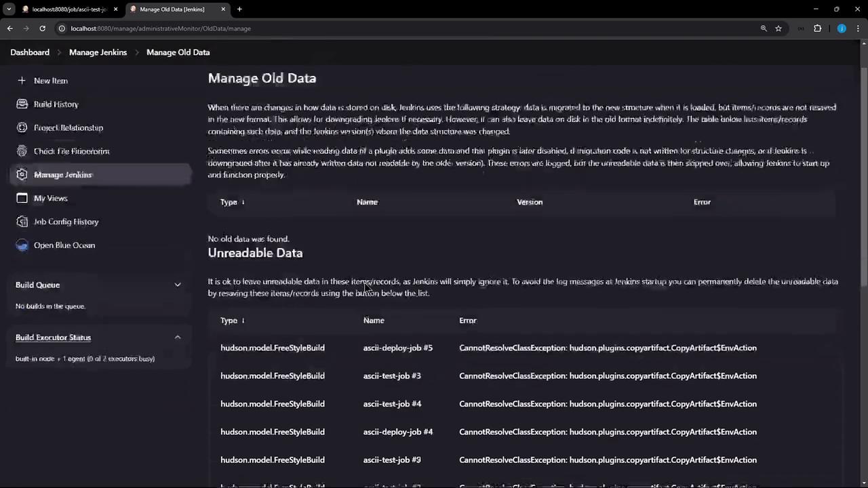Go to Dashboard breadcrumb link

click(30, 52)
